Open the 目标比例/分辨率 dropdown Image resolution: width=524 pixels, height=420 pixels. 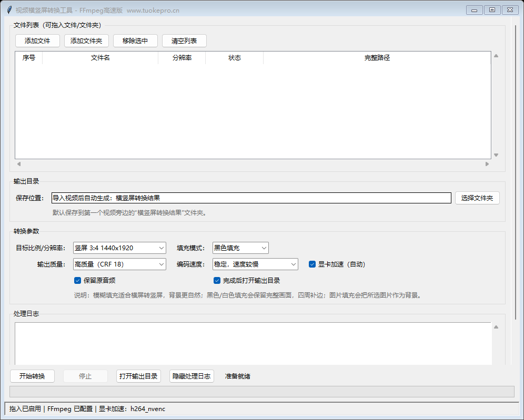(x=119, y=248)
